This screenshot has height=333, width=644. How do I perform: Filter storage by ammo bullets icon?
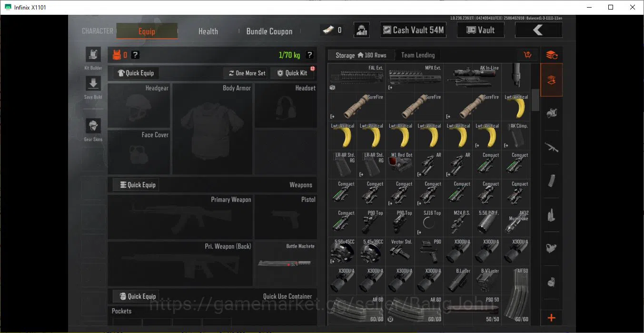[x=552, y=215]
